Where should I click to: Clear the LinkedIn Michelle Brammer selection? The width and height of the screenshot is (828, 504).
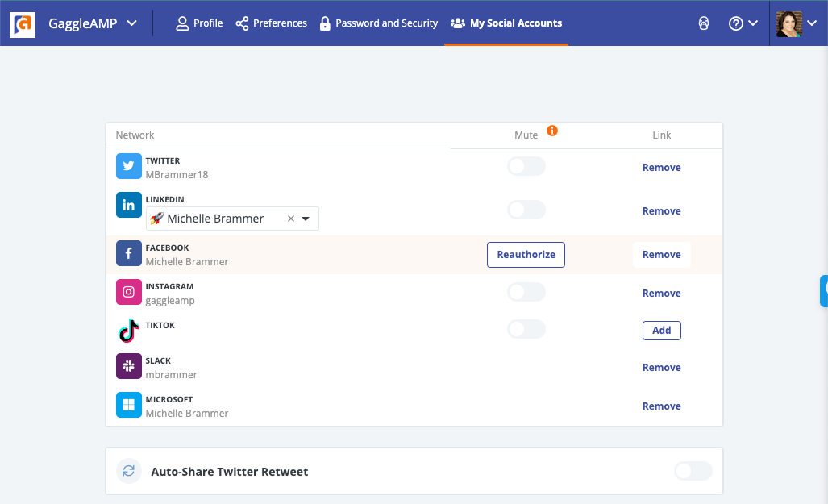(x=290, y=219)
